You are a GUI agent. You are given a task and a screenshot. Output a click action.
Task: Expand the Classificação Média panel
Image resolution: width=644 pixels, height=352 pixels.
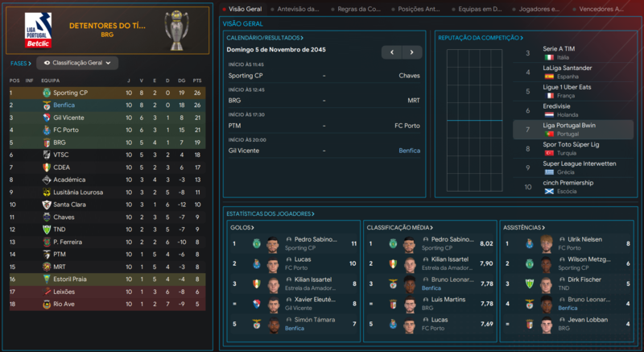click(399, 227)
